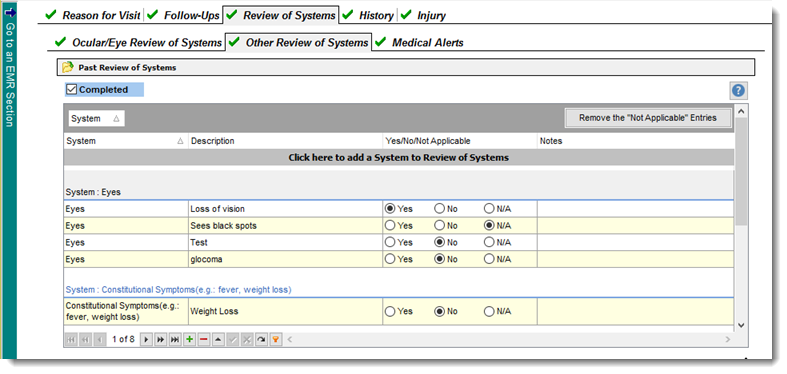Go to first record in navigator

(x=71, y=340)
